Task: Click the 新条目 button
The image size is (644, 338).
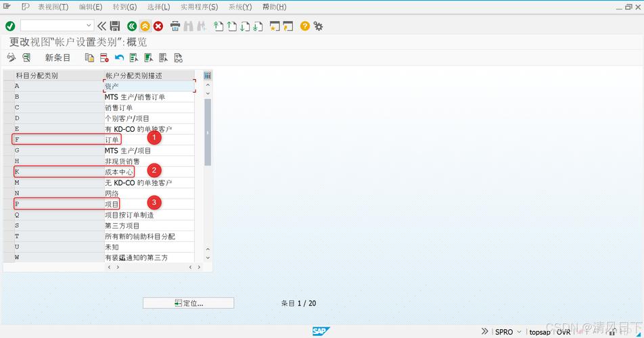Action: [x=57, y=58]
